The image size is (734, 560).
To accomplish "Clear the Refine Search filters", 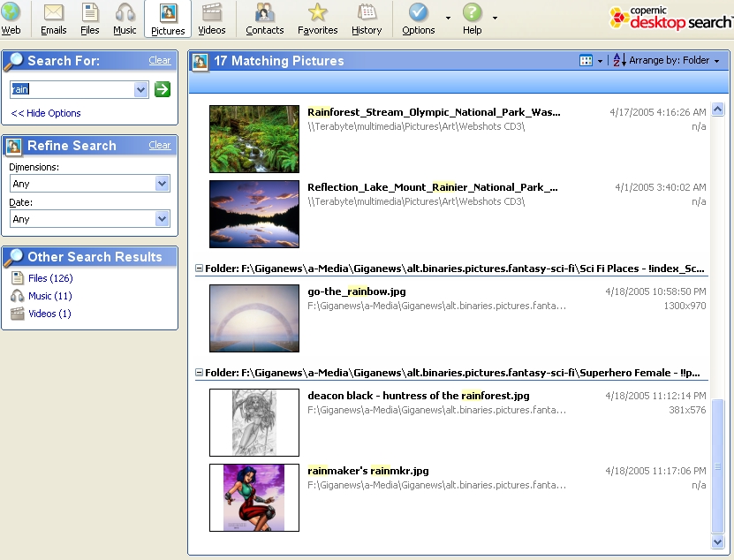I will 160,145.
